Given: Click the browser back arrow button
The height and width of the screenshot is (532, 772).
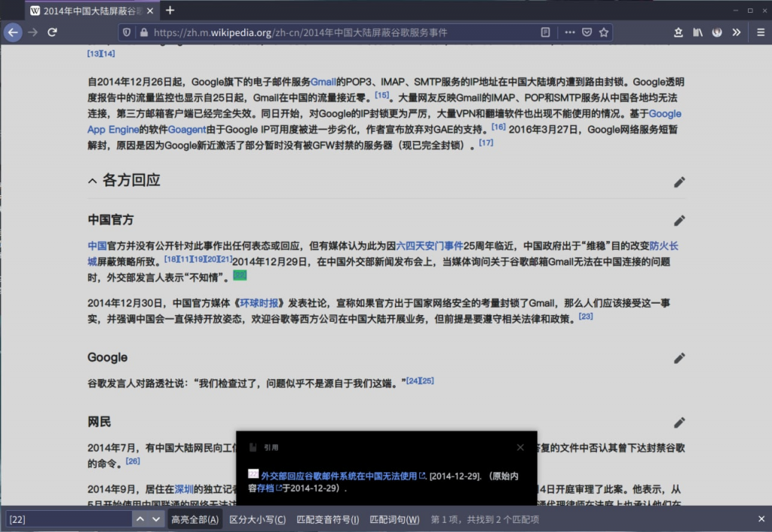Looking at the screenshot, I should 13,32.
